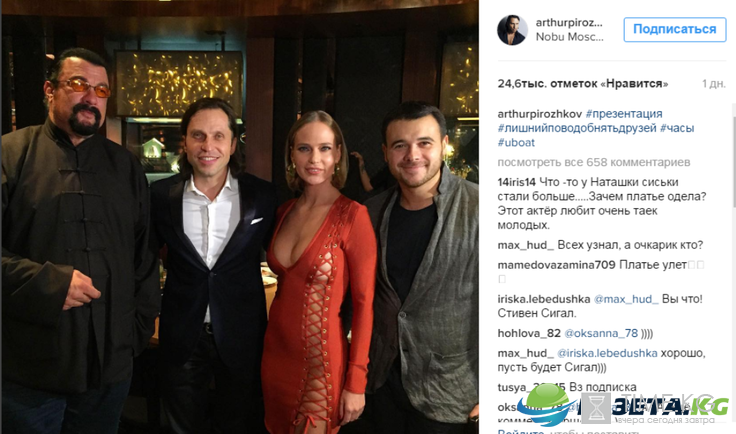736x434 pixels.
Task: Open the Nobu Moscow location link
Action: point(569,37)
